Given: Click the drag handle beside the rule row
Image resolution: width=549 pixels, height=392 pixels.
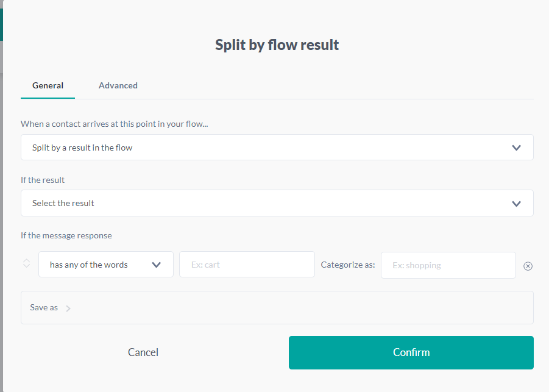Looking at the screenshot, I should [27, 263].
